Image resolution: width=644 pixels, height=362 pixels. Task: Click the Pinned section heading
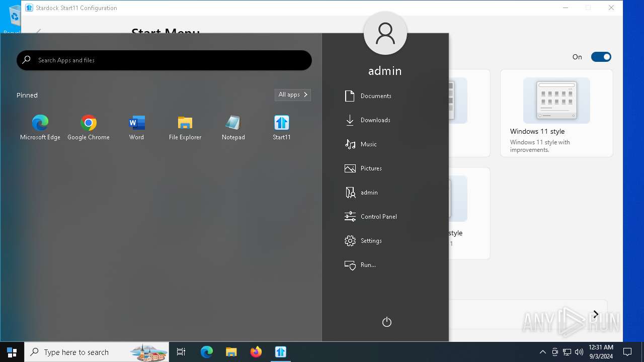[x=27, y=95]
